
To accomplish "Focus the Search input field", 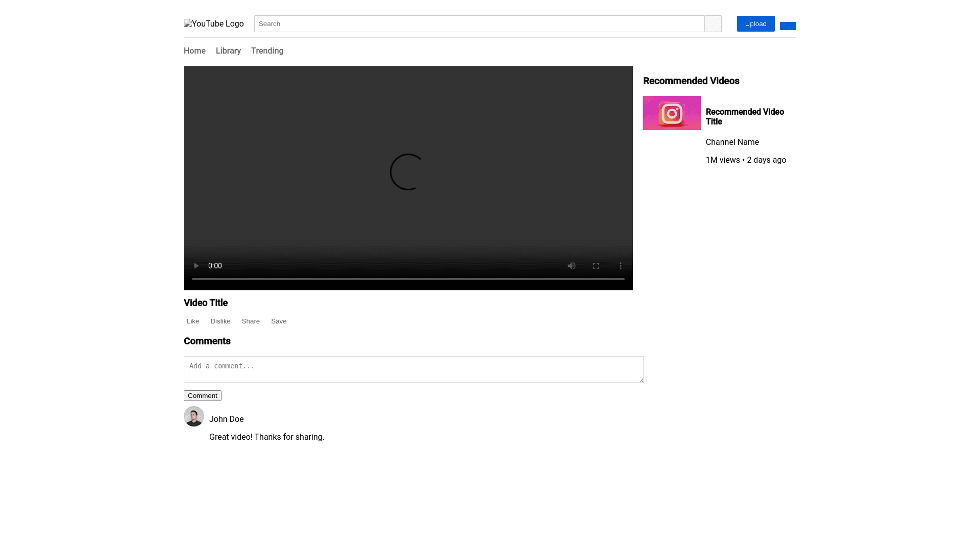I will point(479,23).
